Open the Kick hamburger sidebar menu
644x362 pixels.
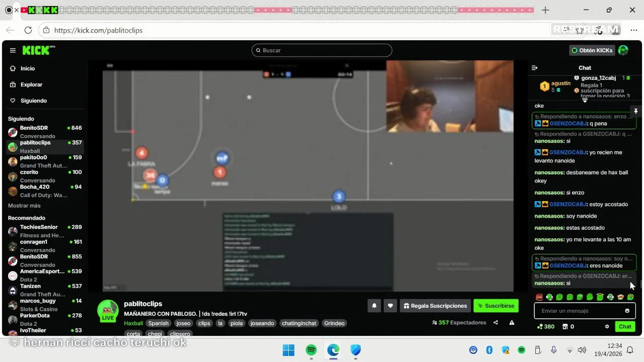point(13,50)
